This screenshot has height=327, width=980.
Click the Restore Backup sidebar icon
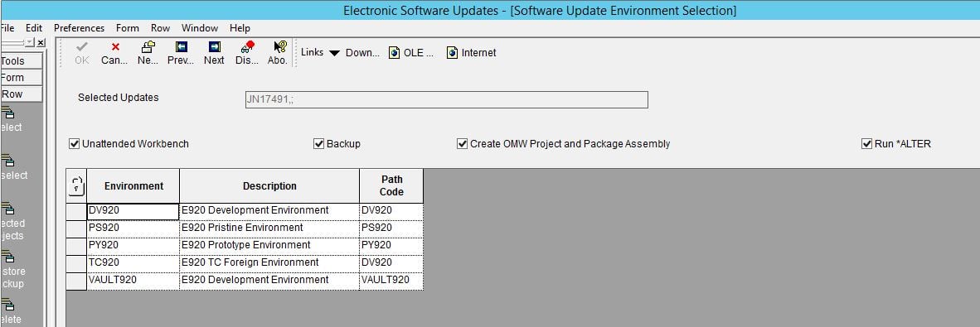(7, 257)
